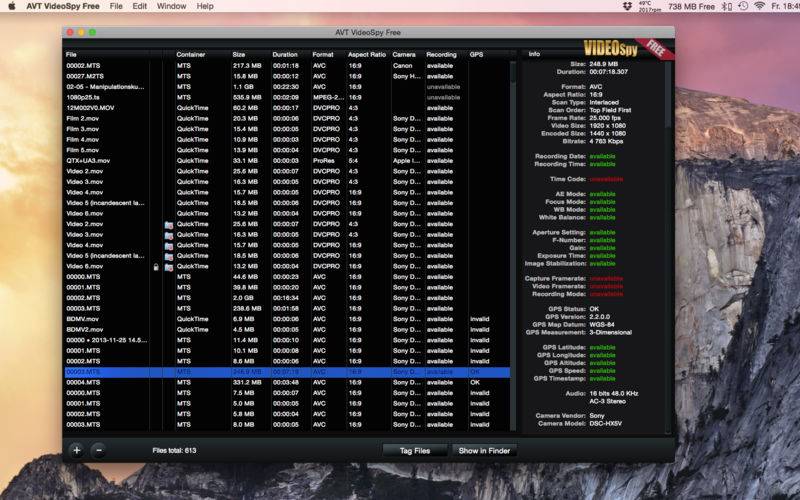Screen dimensions: 800x500
Task: Click the Tag Files button
Action: pos(415,451)
